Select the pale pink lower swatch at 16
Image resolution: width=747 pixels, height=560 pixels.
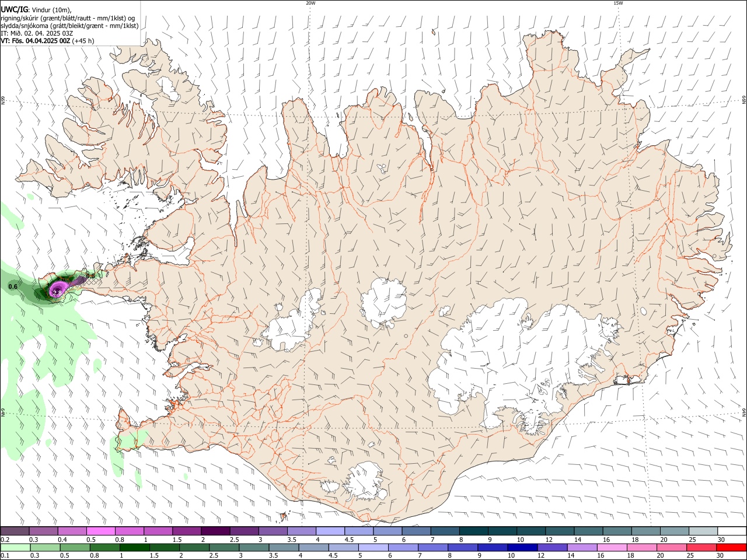click(611, 547)
